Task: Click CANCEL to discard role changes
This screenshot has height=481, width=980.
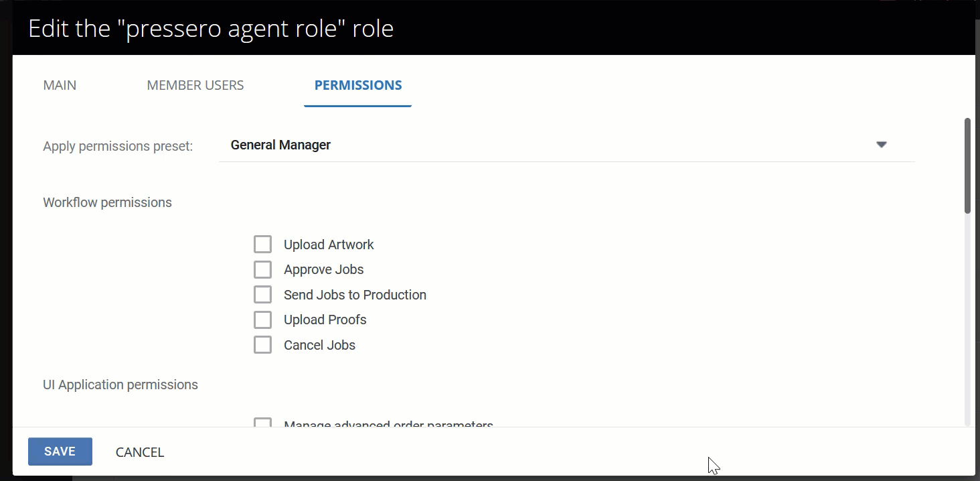Action: point(140,452)
